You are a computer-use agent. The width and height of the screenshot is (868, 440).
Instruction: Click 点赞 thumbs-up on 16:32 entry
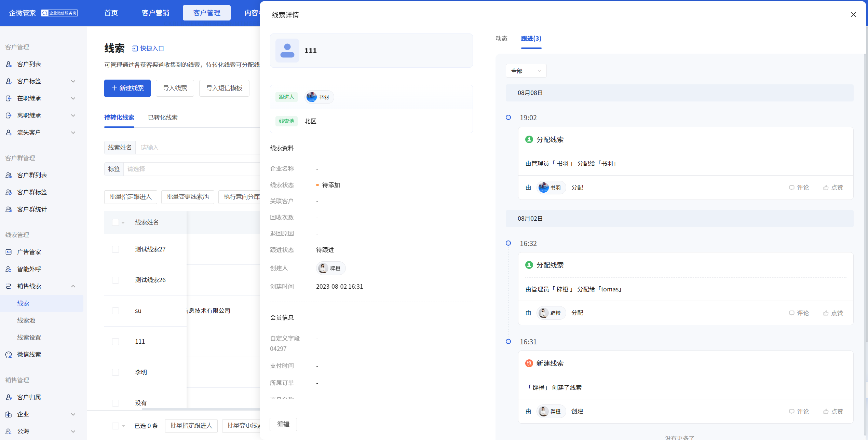(x=826, y=313)
